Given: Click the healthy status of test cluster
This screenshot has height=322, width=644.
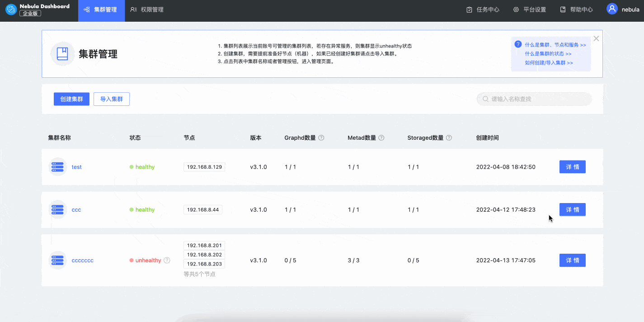Looking at the screenshot, I should click(x=142, y=167).
